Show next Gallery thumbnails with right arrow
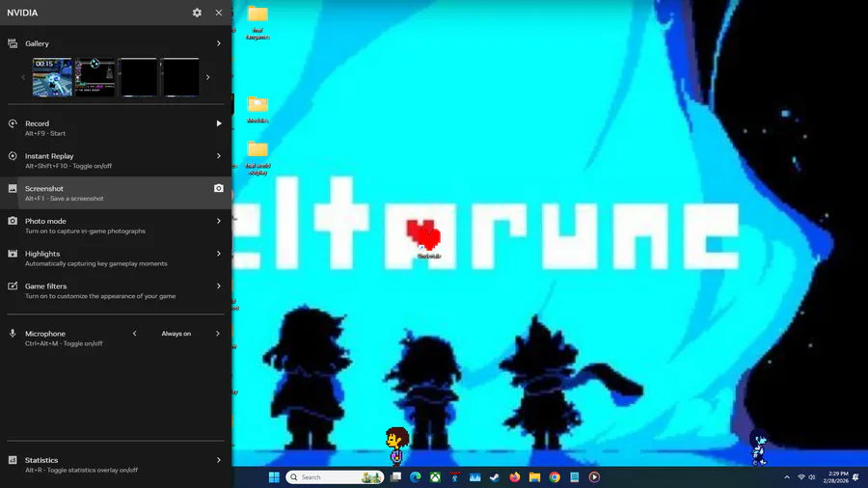 point(207,77)
